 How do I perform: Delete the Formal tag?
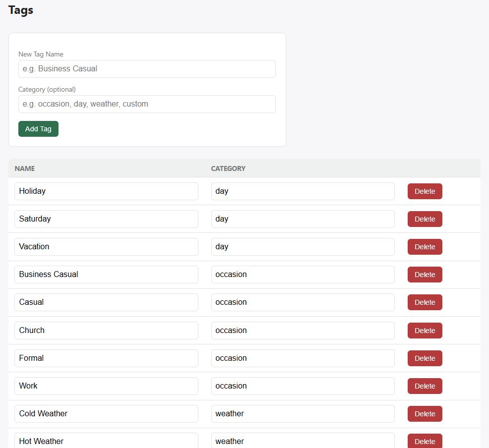pos(425,358)
